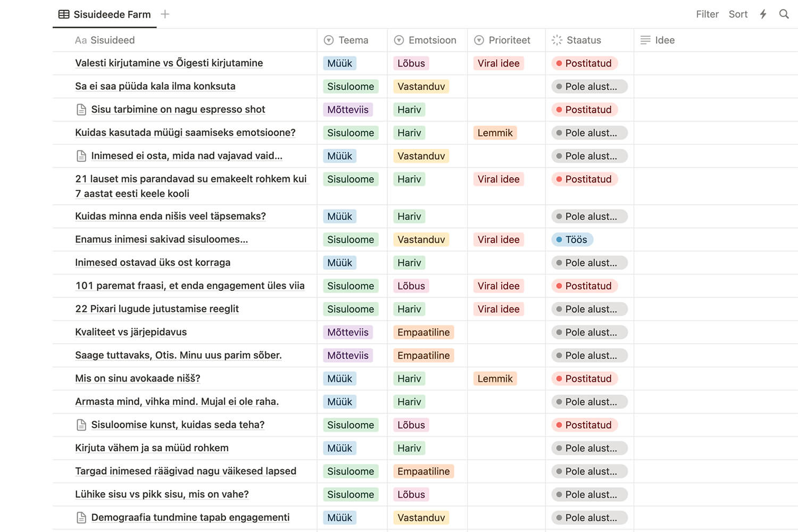
Task: Open Staatus column header menu
Action: tap(589, 40)
